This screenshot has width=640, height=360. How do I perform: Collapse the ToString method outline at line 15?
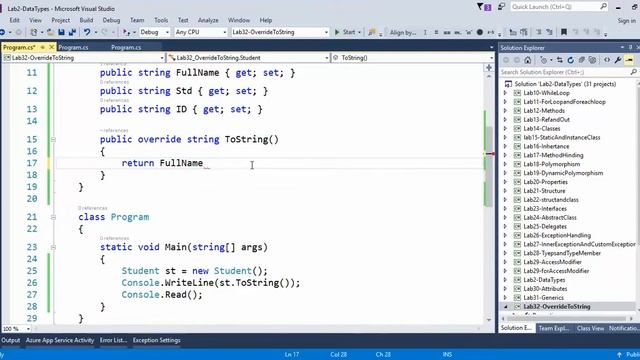click(x=53, y=140)
